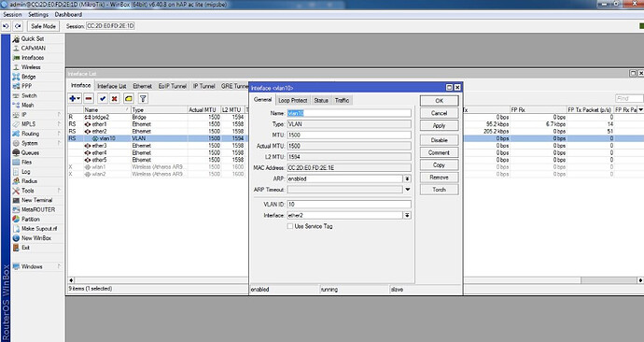Click Comment button in dialog
Screen dimensions: 644x342
[439, 152]
